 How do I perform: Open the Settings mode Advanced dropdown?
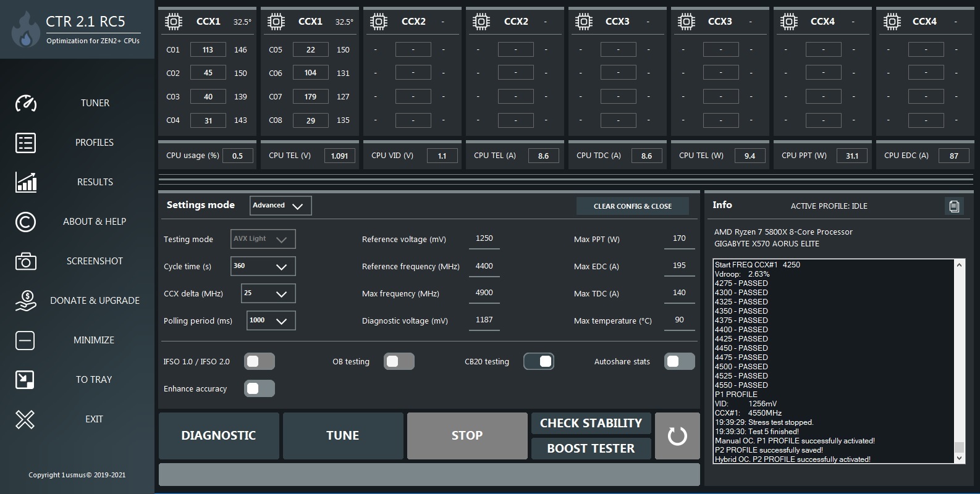(x=281, y=206)
